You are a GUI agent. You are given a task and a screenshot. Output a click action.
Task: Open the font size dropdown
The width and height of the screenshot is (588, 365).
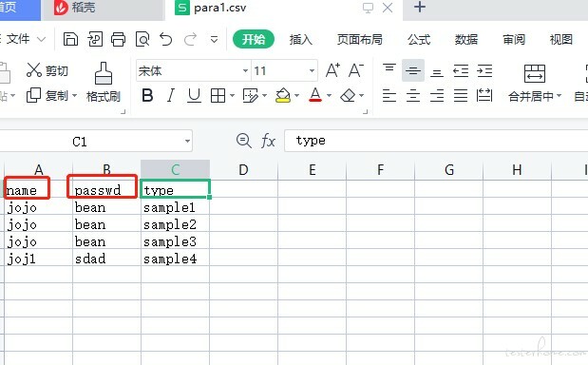point(312,70)
